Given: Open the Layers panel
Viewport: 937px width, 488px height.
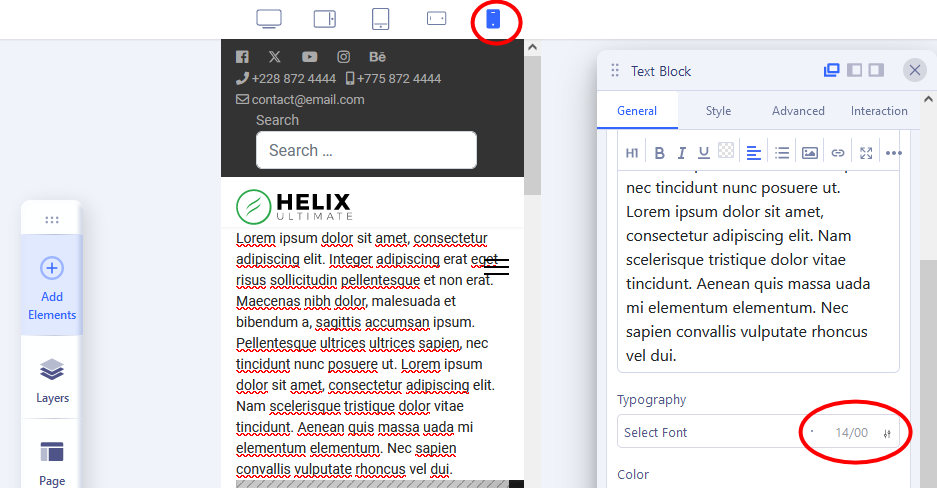Looking at the screenshot, I should coord(52,380).
